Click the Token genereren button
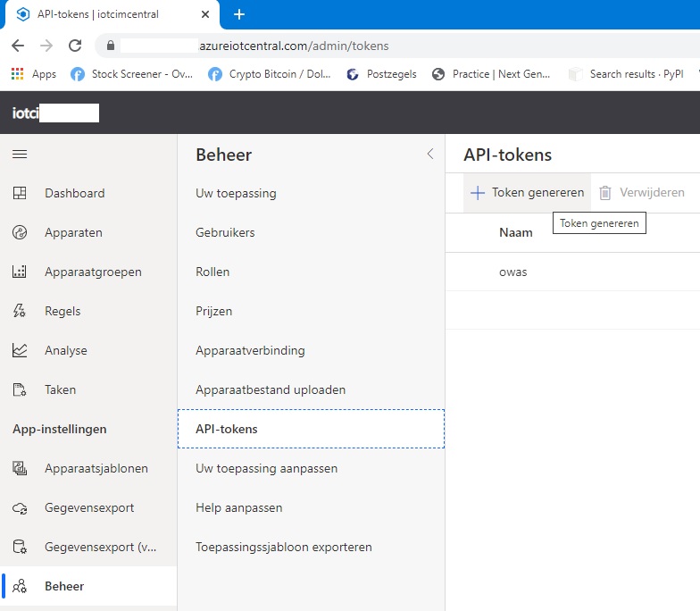The width and height of the screenshot is (700, 611). click(x=528, y=192)
